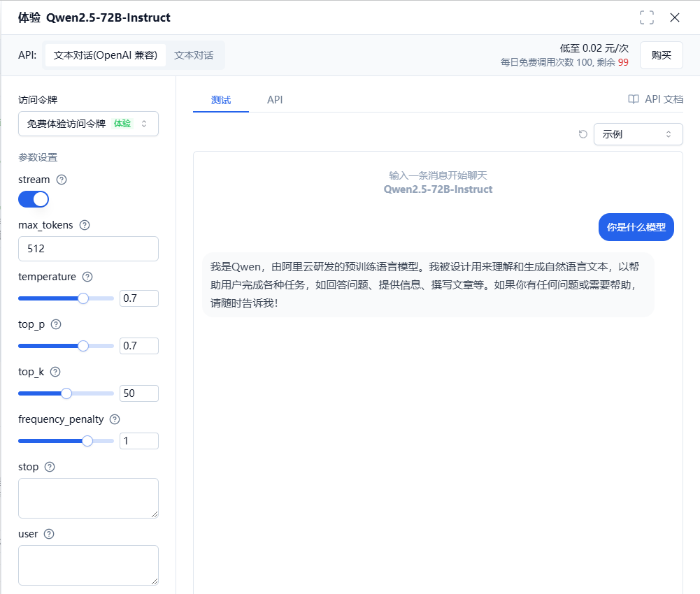Viewport: 700px width, 594px height.
Task: Toggle the stream switch off
Action: click(34, 199)
